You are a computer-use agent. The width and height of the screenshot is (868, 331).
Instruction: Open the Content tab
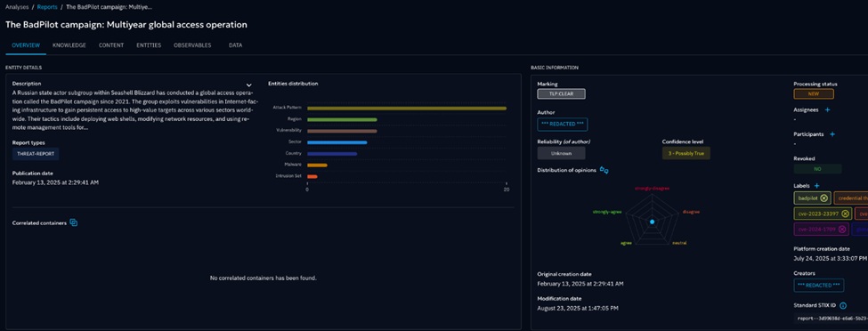coord(111,45)
